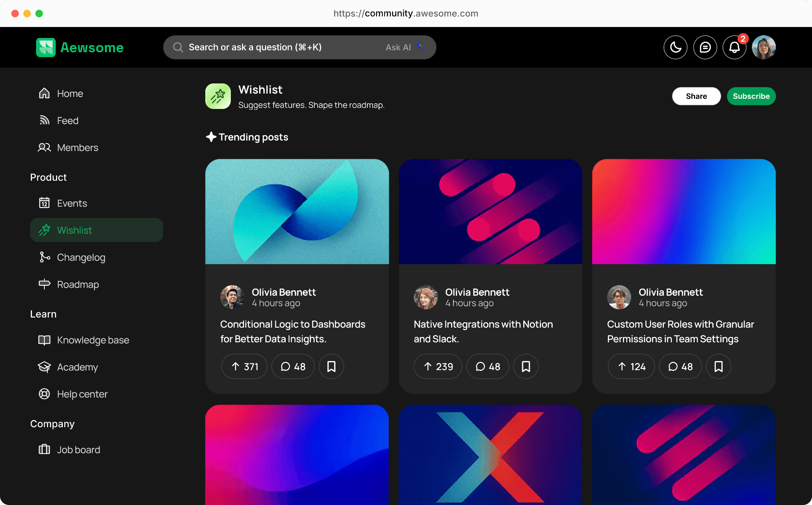812x505 pixels.
Task: Bookmark the Custom User Roles post
Action: coord(718,366)
